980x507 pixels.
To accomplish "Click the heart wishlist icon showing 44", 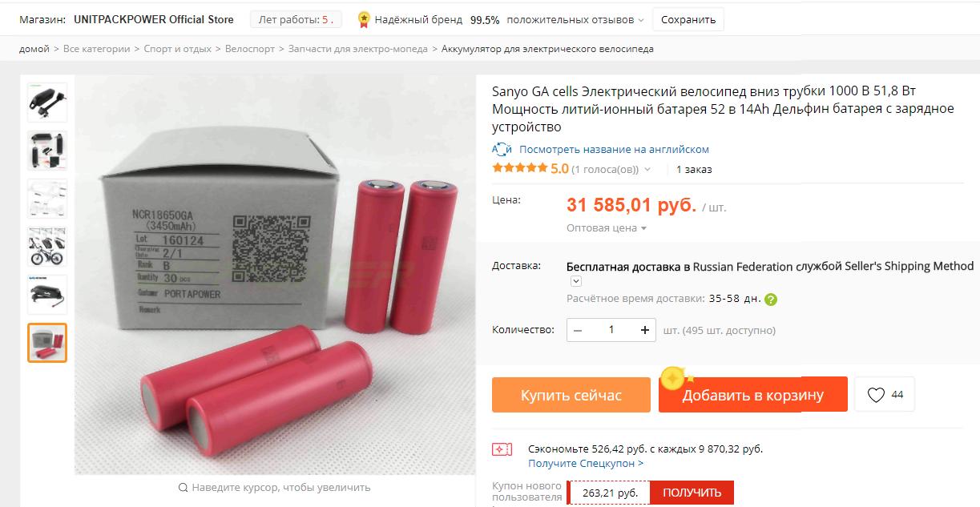I will click(876, 395).
